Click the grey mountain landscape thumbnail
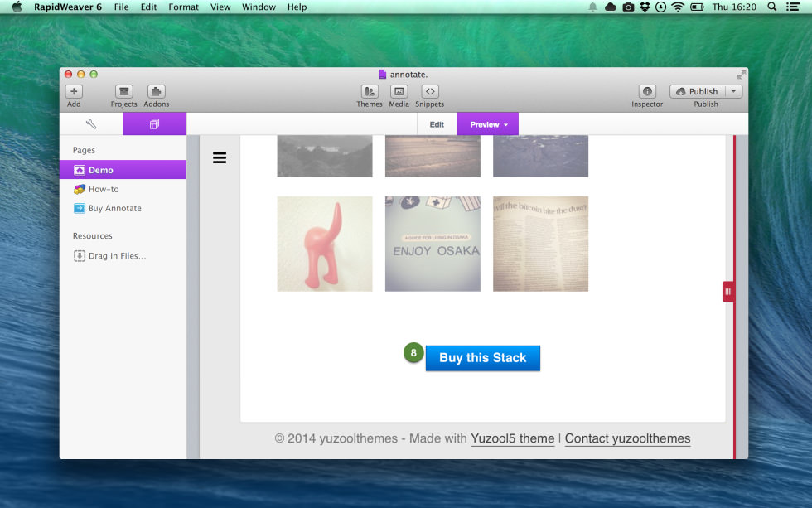 point(325,157)
